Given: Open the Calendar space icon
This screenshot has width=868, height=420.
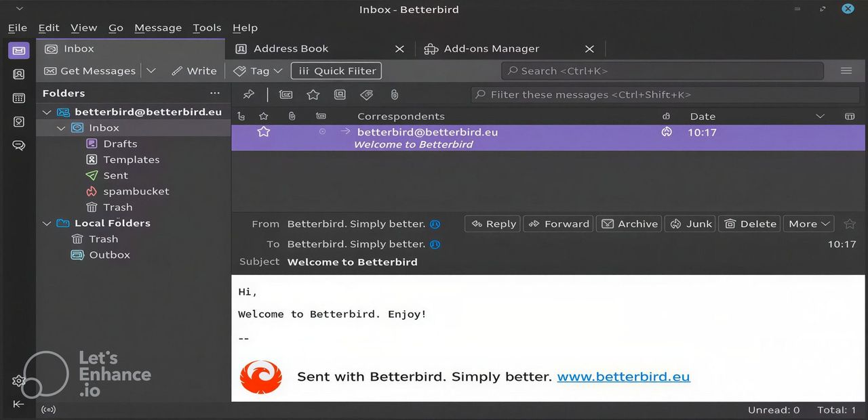Looking at the screenshot, I should (x=18, y=98).
